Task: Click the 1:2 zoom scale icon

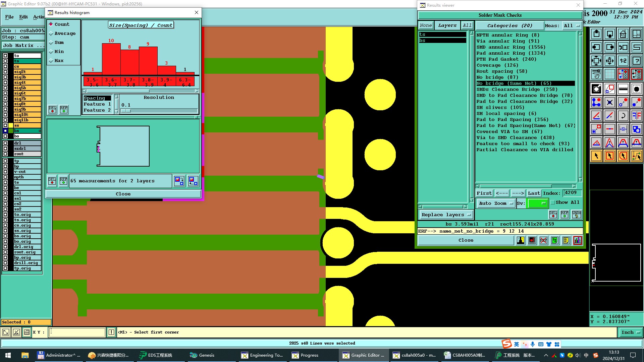Action: 623,61
